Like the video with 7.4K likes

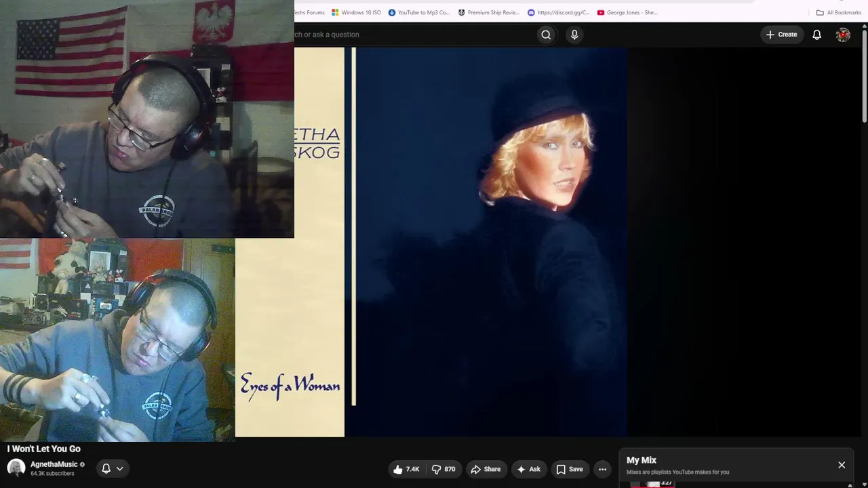point(406,469)
